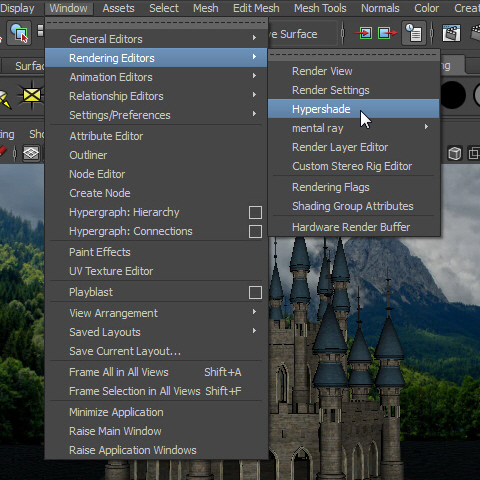Image resolution: width=480 pixels, height=480 pixels.
Task: Open the Hypershade editor
Action: pyautogui.click(x=353, y=109)
